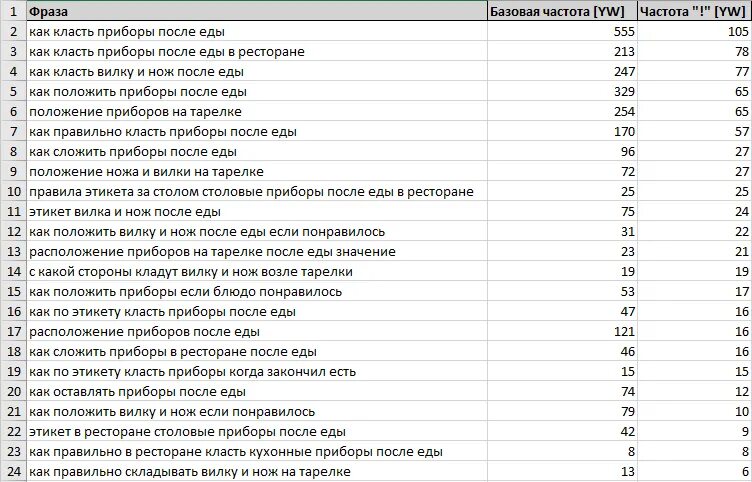Click cell "как сложить приборы после еды"

[x=257, y=152]
